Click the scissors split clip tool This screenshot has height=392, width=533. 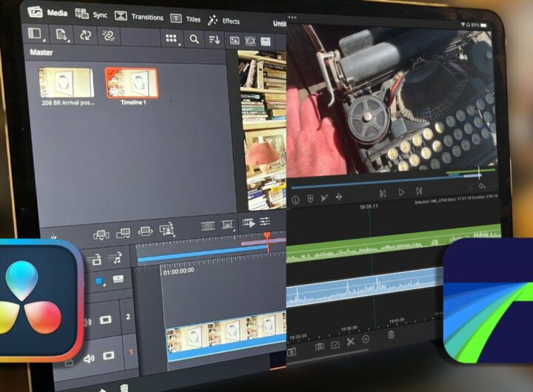click(350, 341)
